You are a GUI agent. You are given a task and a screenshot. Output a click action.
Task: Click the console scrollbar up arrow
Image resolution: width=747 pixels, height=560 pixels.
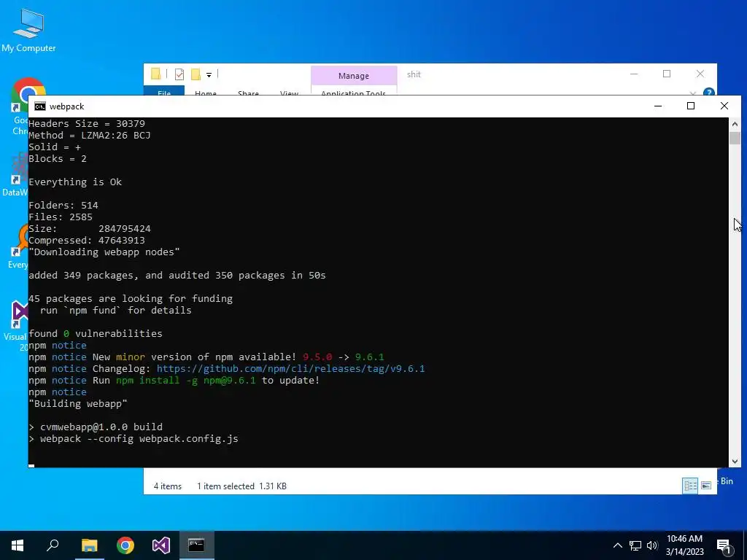735,124
